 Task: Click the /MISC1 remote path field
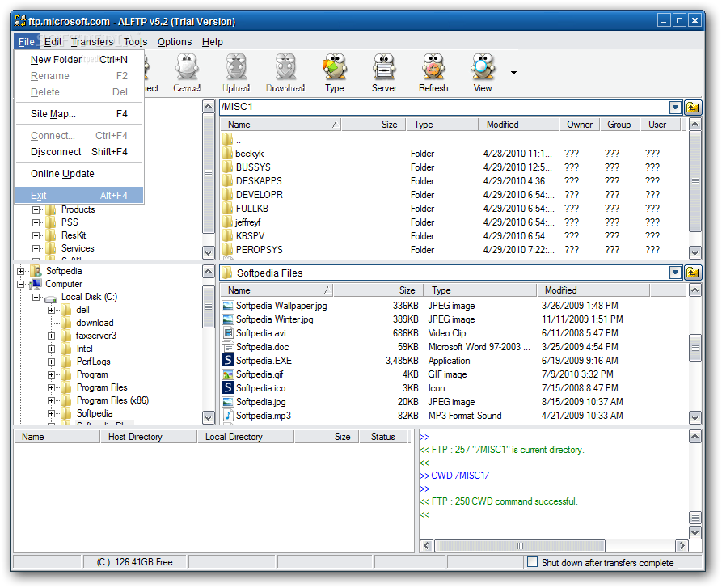click(444, 108)
